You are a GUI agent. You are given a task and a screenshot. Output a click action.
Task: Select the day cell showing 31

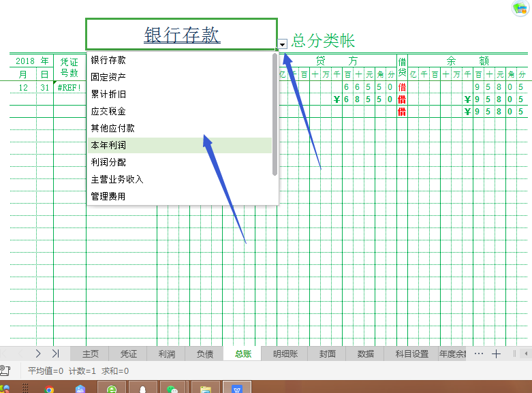[45, 87]
